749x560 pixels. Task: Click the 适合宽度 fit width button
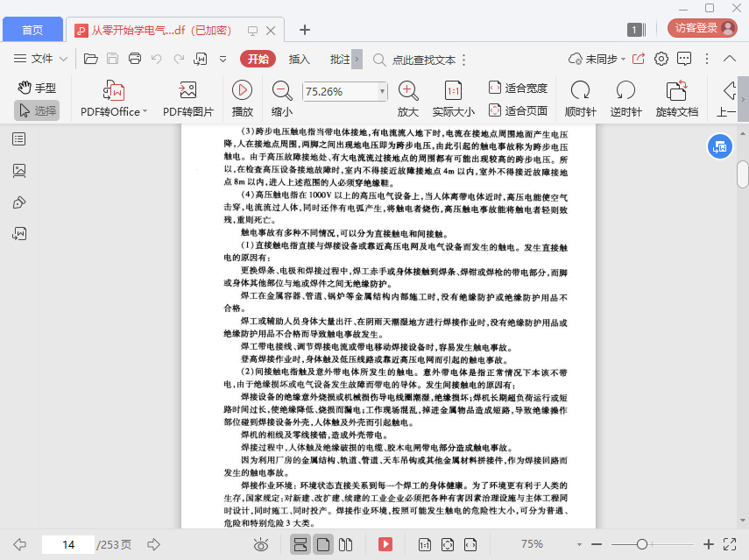(x=518, y=88)
